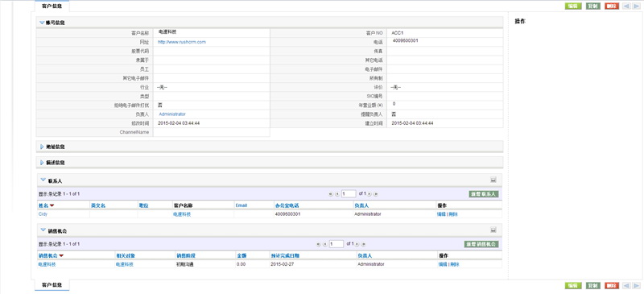Collapse the 销售机会 related list
644x294 pixels.
point(43,230)
